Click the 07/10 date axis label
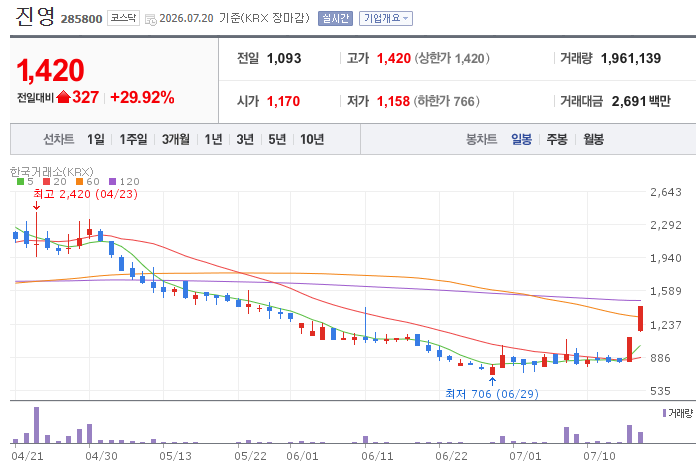Viewport: 696px width, 469px height. tap(599, 456)
